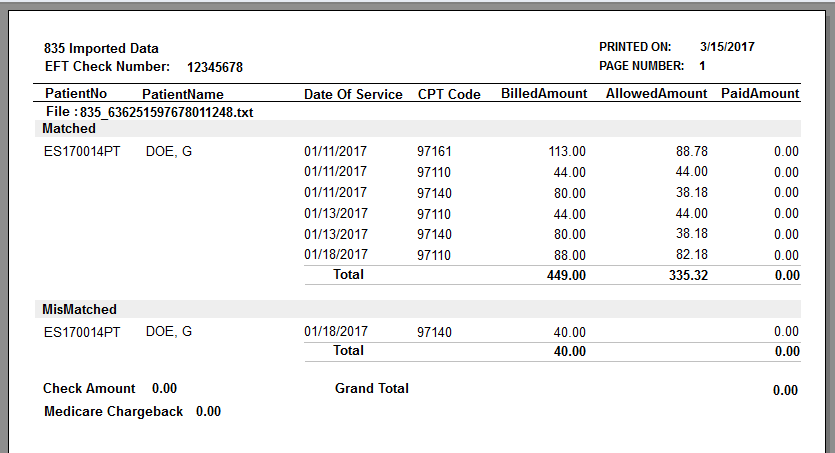Image resolution: width=835 pixels, height=453 pixels.
Task: Click the printed-on date 3/15/2017
Action: tap(729, 47)
